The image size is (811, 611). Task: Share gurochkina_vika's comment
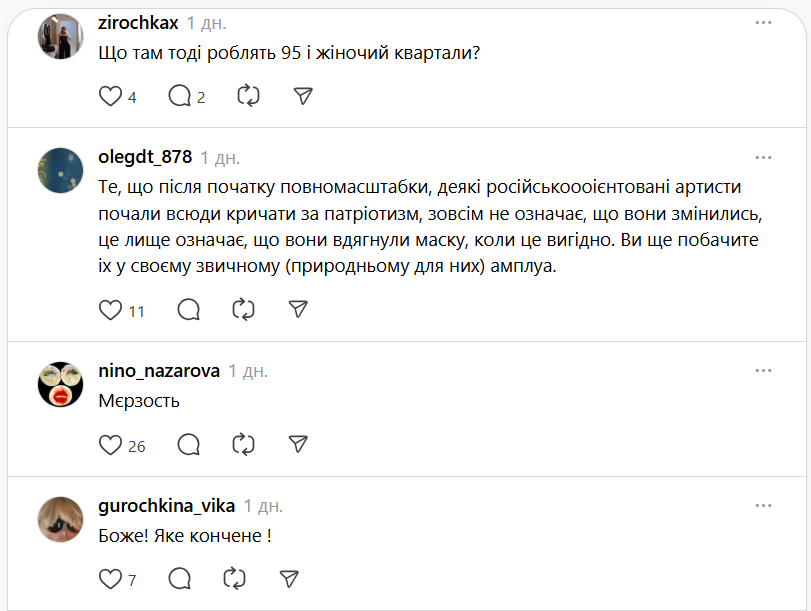289,578
